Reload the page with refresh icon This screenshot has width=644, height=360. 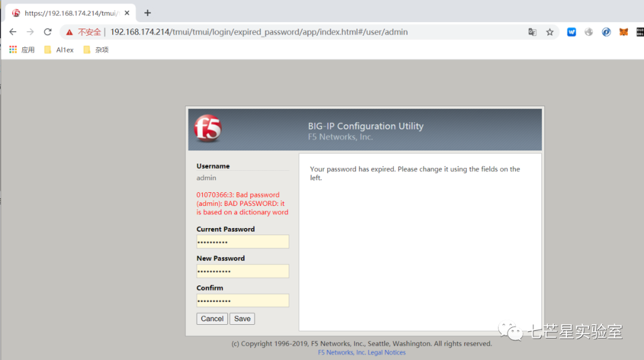coord(48,32)
